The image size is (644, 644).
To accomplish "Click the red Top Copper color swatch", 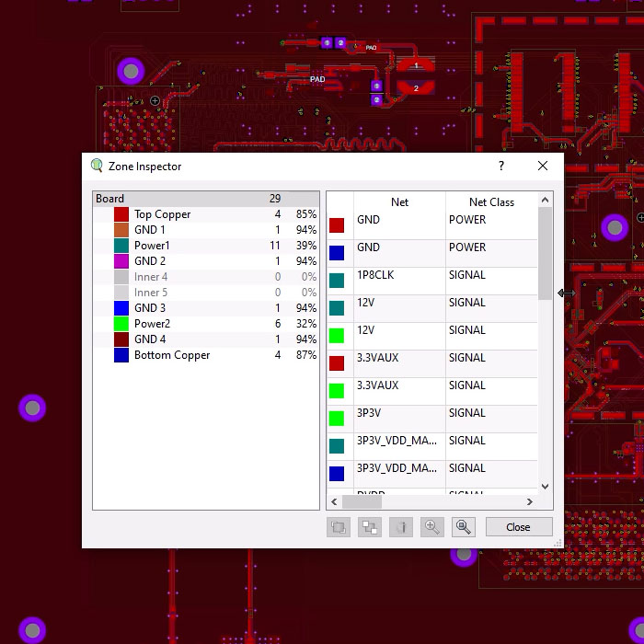I will point(121,214).
